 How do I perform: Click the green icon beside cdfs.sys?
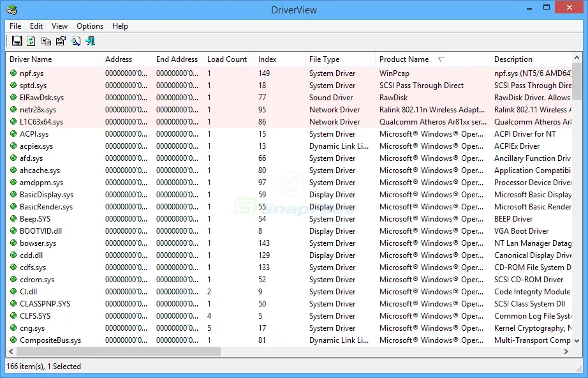[13, 268]
